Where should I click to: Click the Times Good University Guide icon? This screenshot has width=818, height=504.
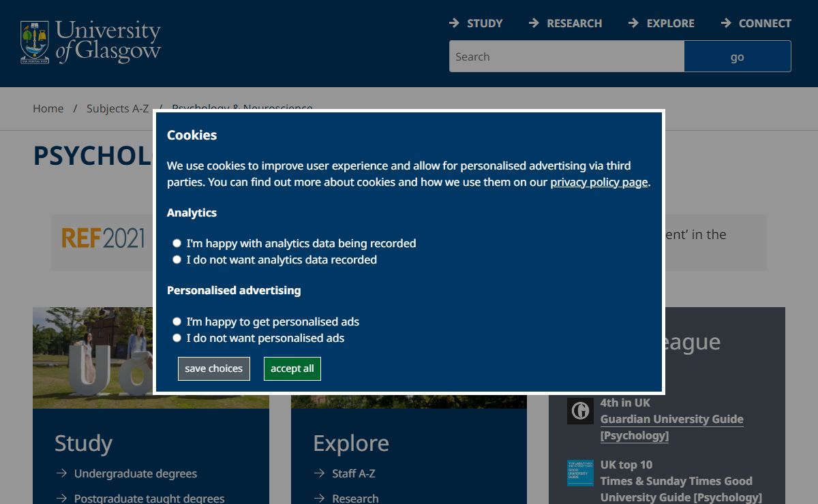[x=580, y=473]
